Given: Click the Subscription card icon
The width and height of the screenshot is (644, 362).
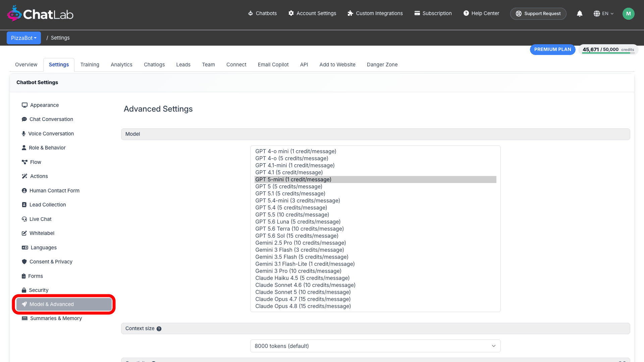Looking at the screenshot, I should click(417, 13).
